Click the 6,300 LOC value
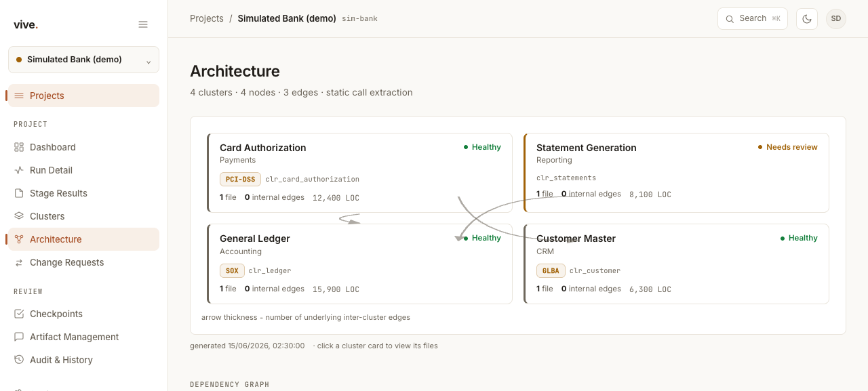The image size is (868, 391). coord(650,289)
